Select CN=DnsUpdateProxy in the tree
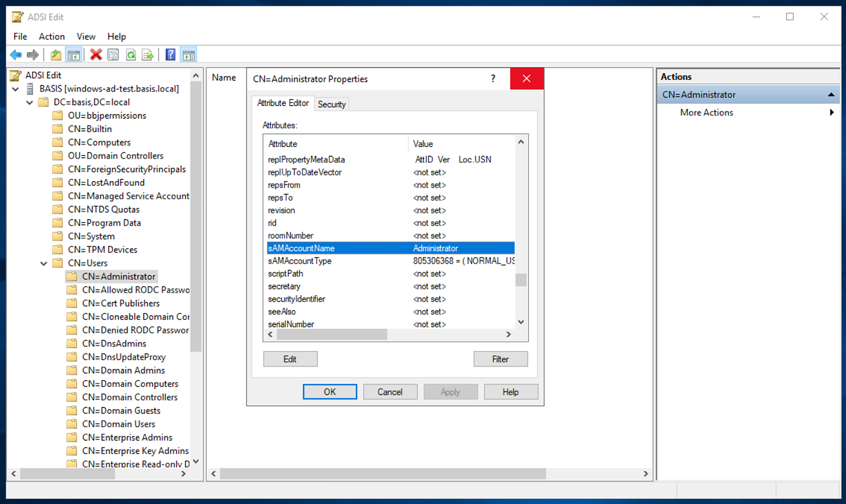This screenshot has height=504, width=846. 124,357
